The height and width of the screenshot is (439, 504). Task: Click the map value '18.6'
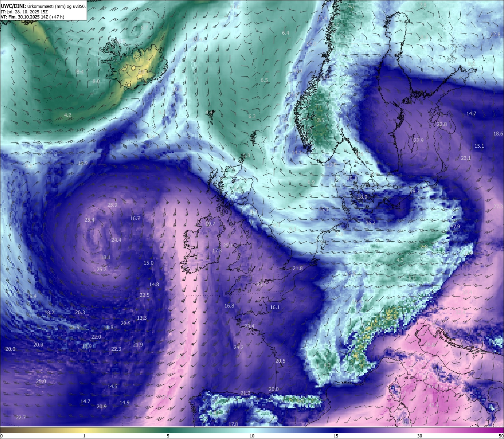click(498, 133)
